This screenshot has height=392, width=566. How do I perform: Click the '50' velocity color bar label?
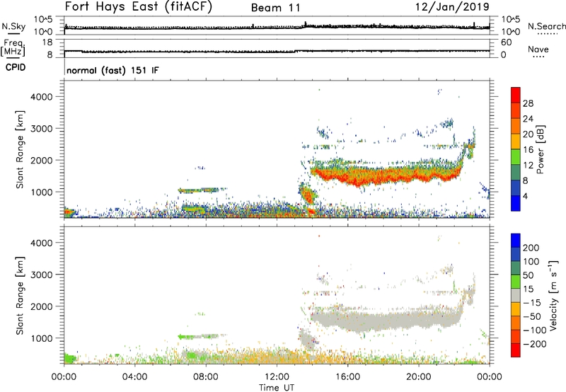click(528, 275)
